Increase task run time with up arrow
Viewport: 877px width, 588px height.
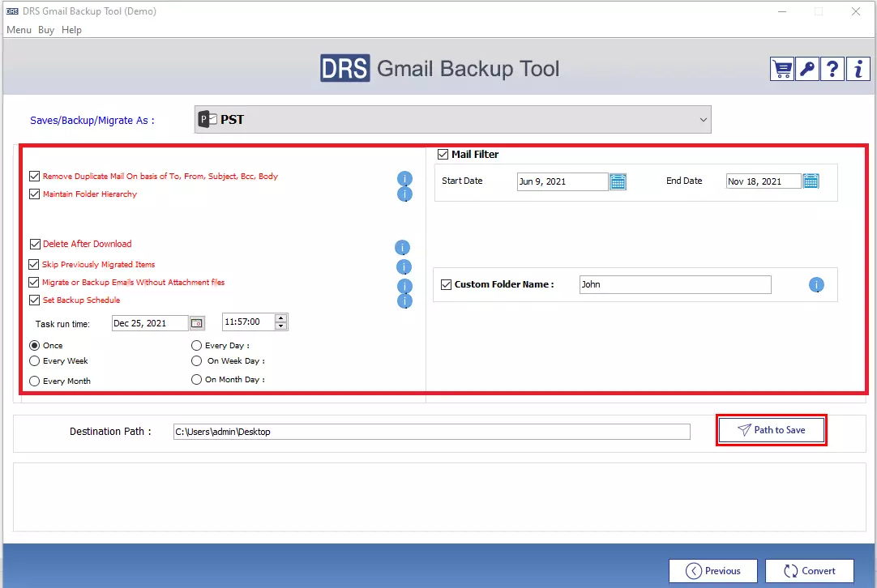click(x=280, y=318)
